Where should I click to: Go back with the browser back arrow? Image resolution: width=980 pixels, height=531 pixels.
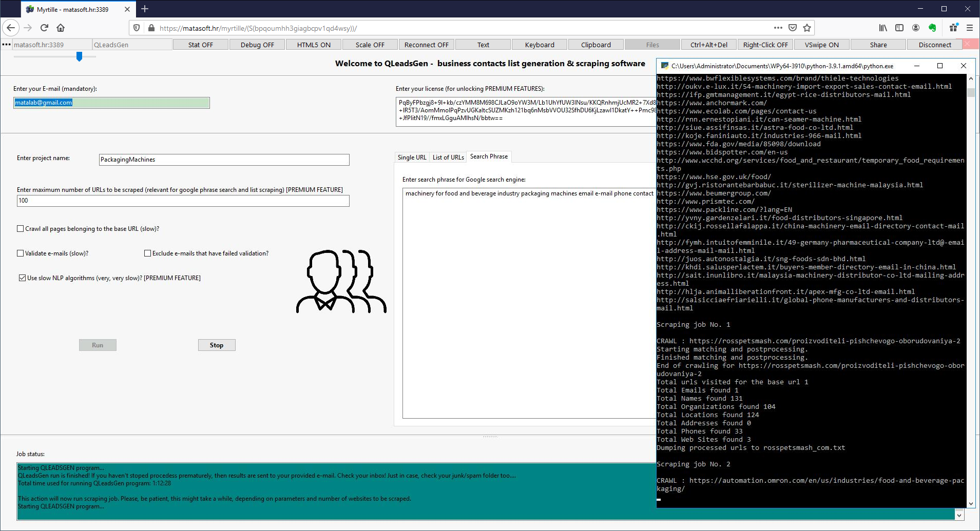pos(11,28)
